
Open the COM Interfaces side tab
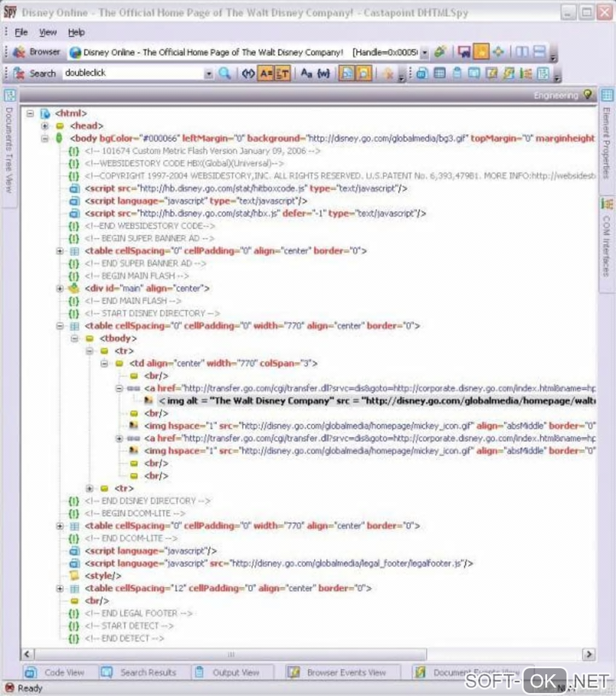[x=607, y=245]
